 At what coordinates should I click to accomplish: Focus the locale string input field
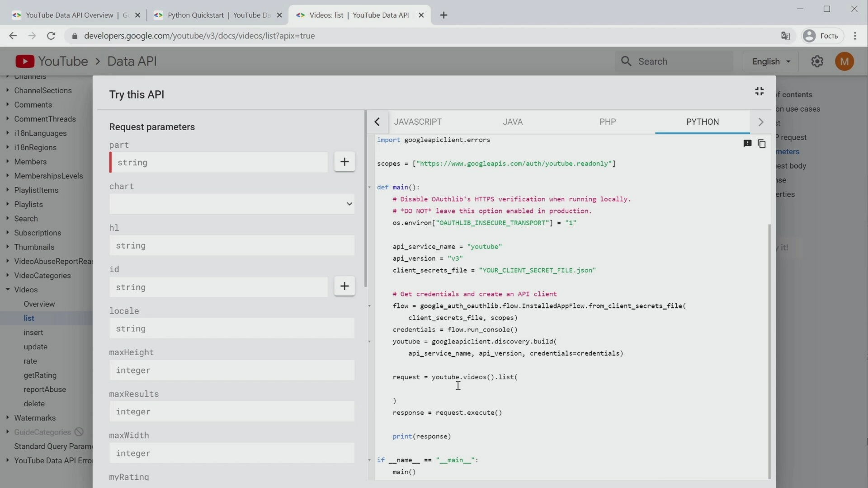232,328
